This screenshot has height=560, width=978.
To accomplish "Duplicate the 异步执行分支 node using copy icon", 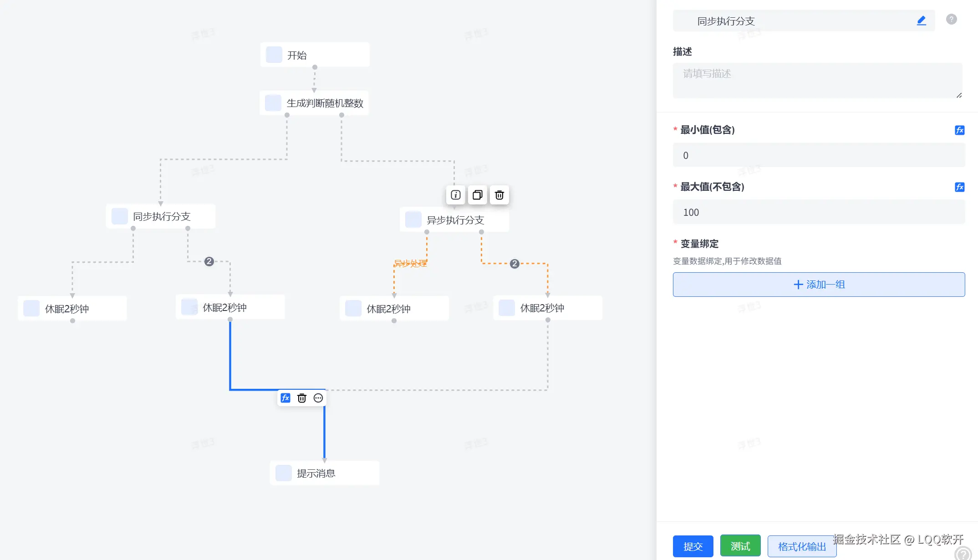I will coord(477,195).
